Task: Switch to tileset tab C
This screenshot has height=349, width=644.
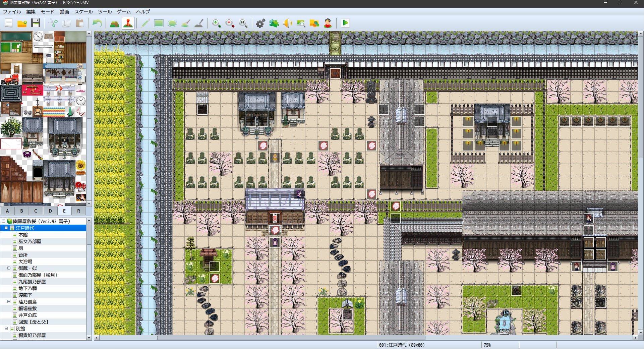Action: (x=36, y=211)
